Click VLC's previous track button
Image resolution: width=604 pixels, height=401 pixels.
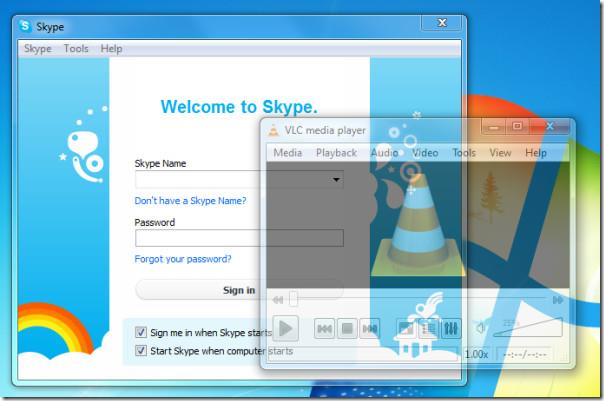pyautogui.click(x=324, y=329)
